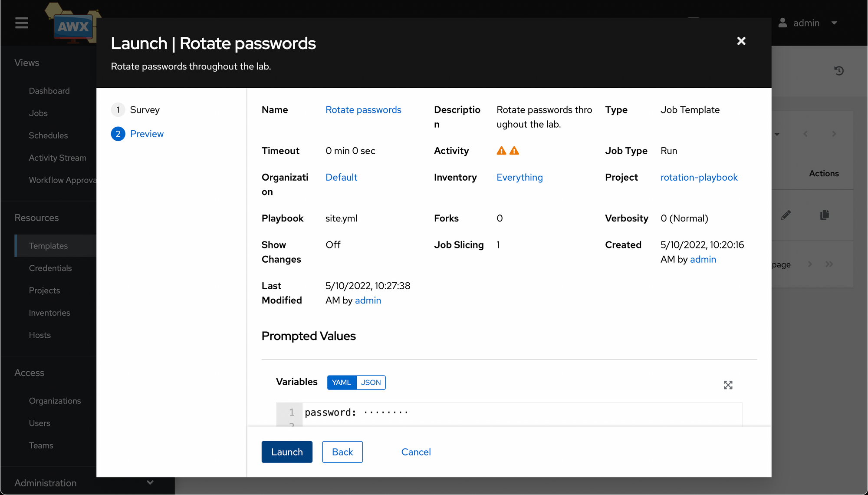This screenshot has height=495, width=868.
Task: Cancel the launch dialog
Action: pyautogui.click(x=416, y=452)
